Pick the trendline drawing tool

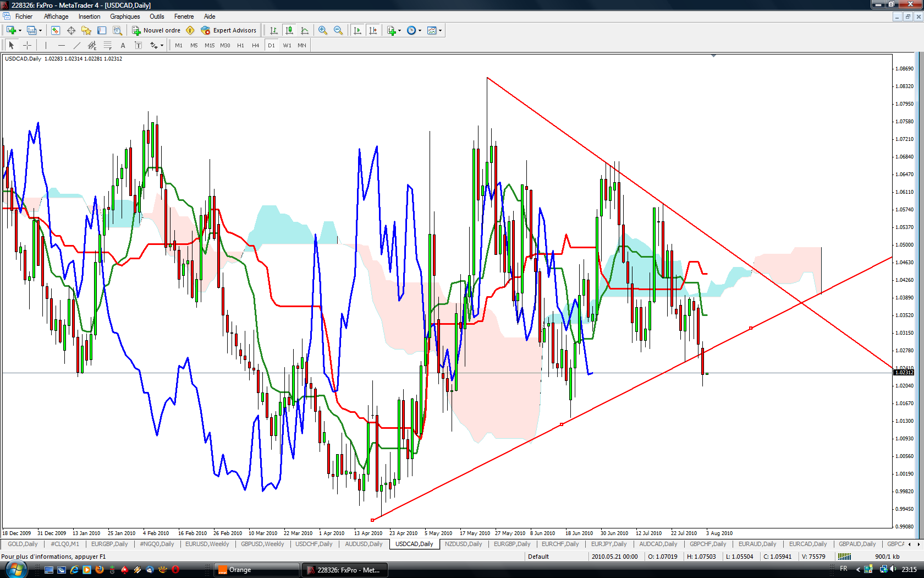[x=77, y=45]
